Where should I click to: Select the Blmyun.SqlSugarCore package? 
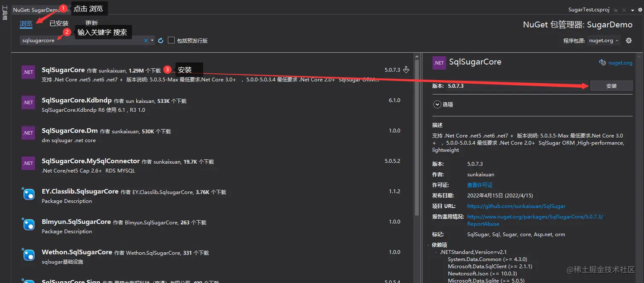[213, 226]
